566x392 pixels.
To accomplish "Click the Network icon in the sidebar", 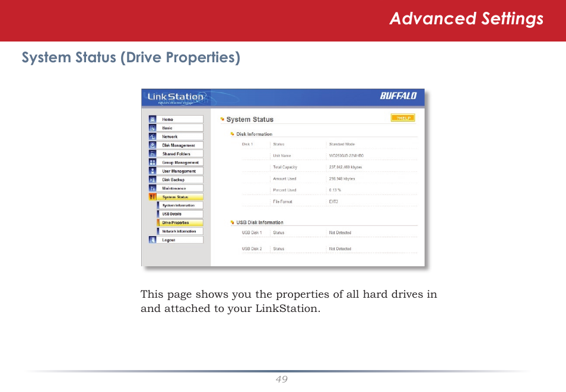I will [152, 136].
